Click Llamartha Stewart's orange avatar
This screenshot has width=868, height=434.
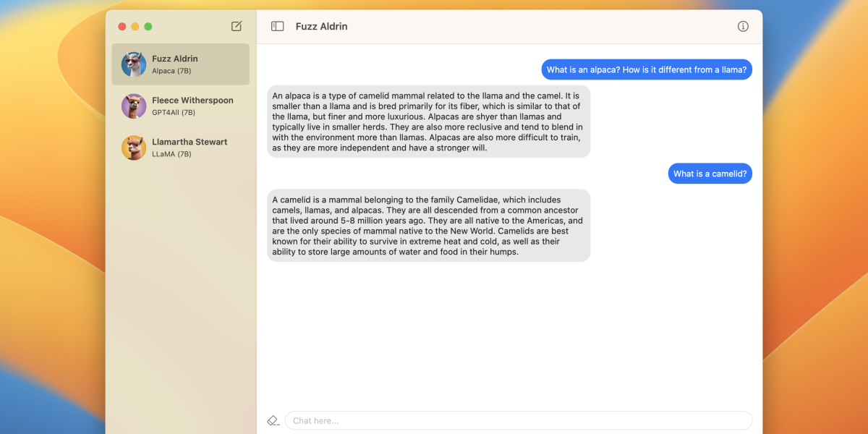(134, 148)
